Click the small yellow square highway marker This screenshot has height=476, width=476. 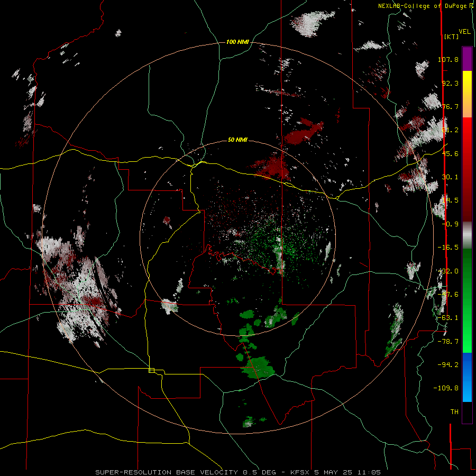[x=151, y=370]
